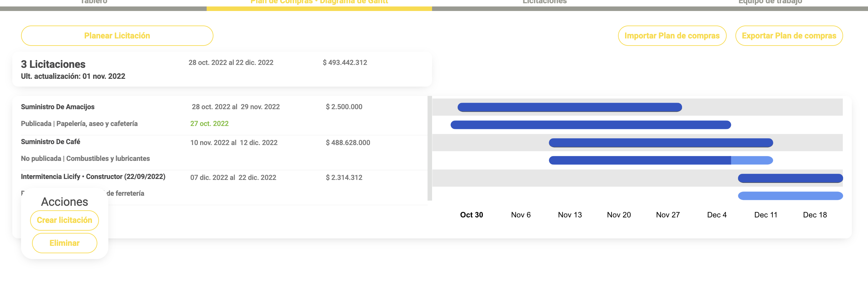Click the Dec 18 axis label
Viewport: 868px width, 303px height.
tap(815, 215)
